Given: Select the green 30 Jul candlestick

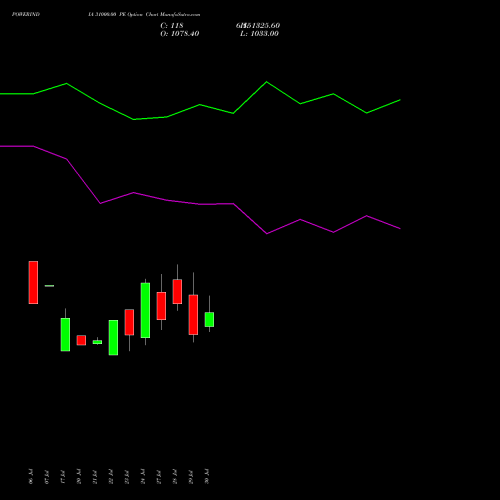Looking at the screenshot, I should pos(209,319).
